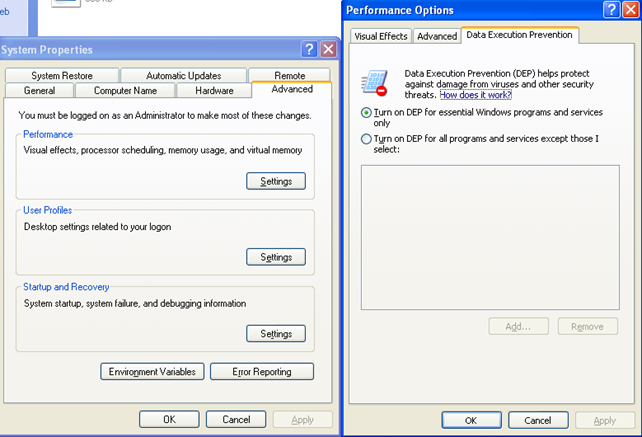This screenshot has width=642, height=437.
Task: Select the Computer Name tab
Action: point(125,90)
